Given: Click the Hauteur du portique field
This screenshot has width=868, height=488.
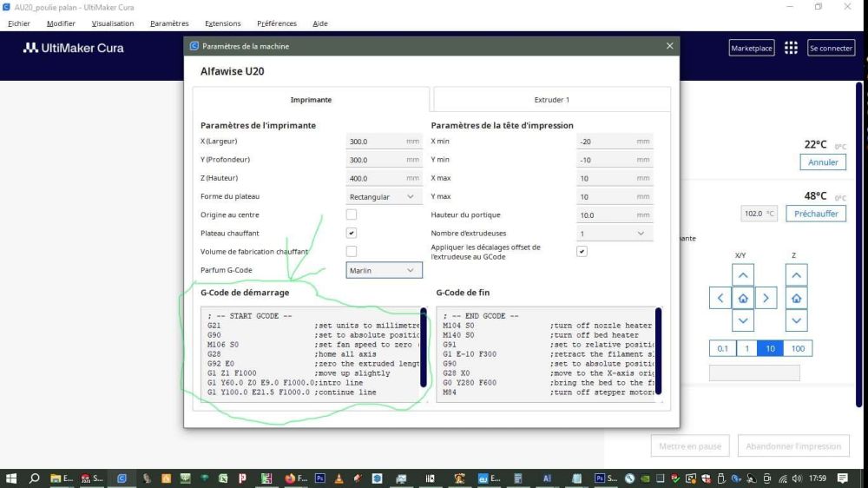Looking at the screenshot, I should pyautogui.click(x=614, y=215).
